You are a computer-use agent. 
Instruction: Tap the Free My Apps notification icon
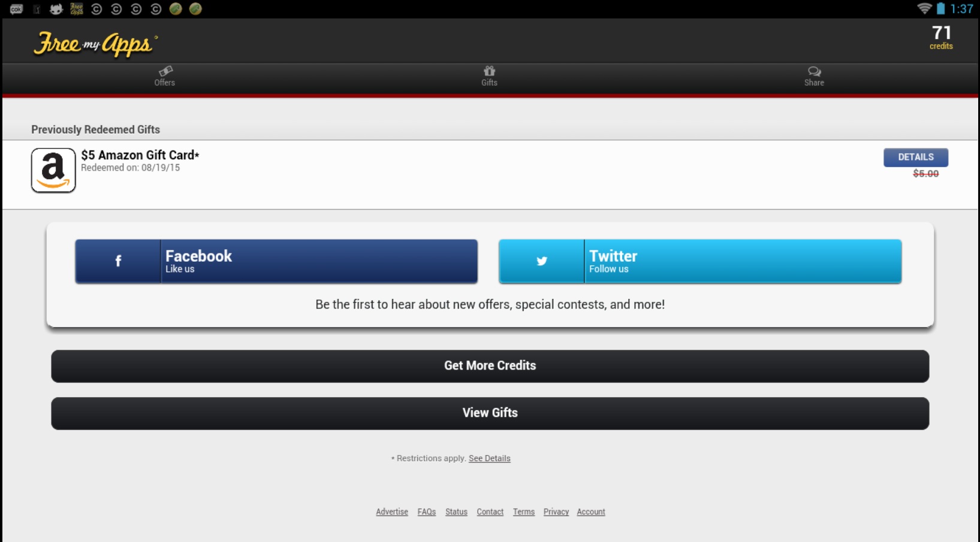77,8
